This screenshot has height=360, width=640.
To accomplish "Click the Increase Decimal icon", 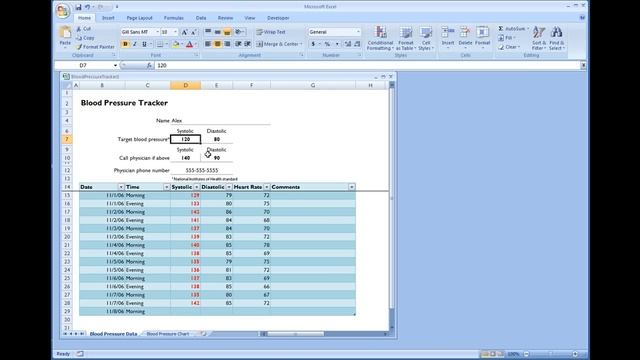I will (x=348, y=44).
